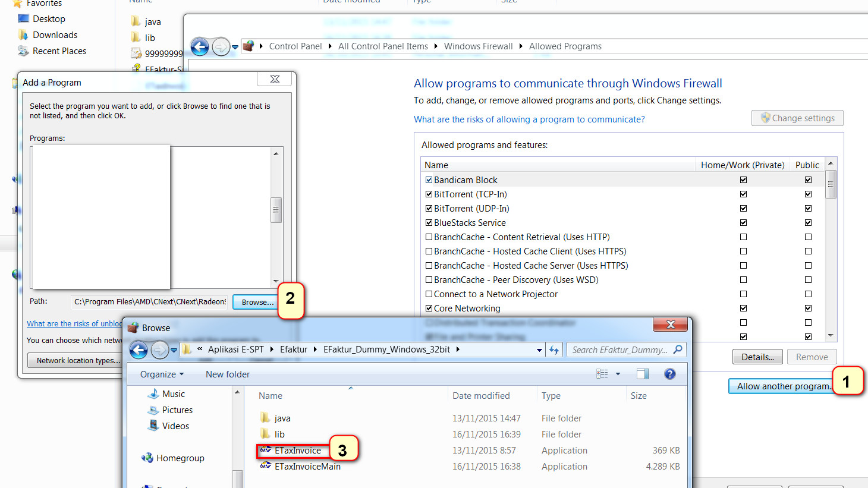Open the Organize dropdown menu

click(x=162, y=374)
